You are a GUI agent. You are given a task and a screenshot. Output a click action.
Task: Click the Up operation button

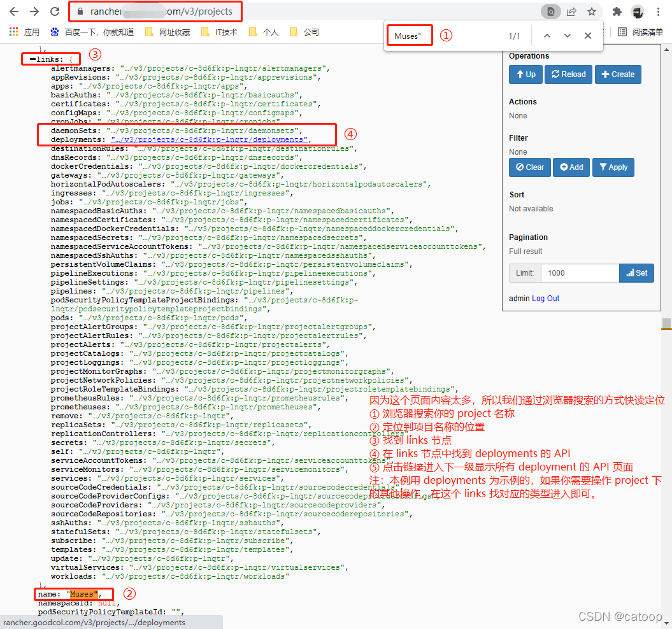pos(526,74)
